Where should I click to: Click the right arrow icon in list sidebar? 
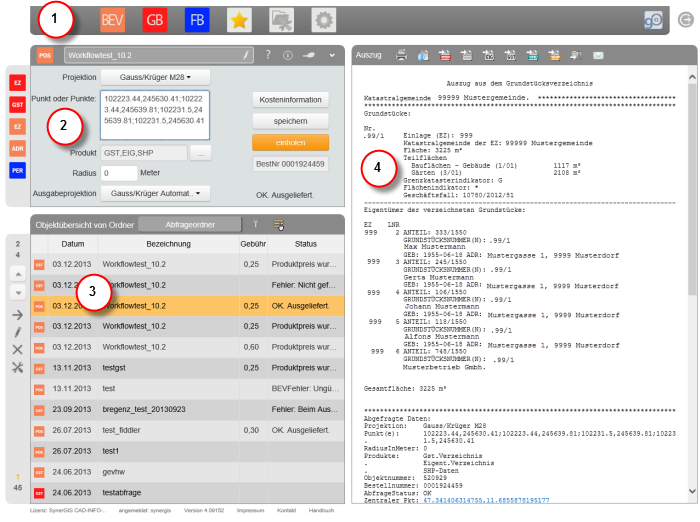click(17, 315)
